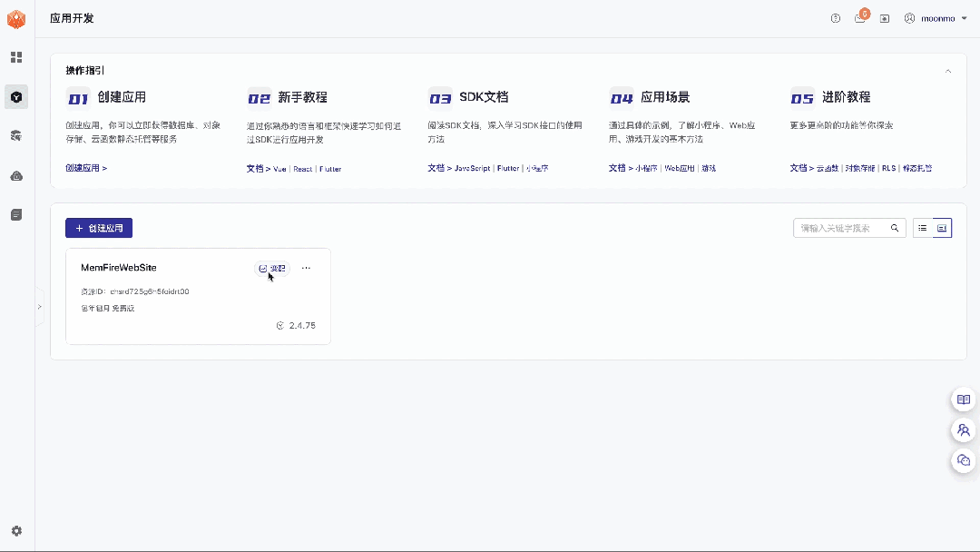Click the 创建应用 button
Viewport: 980px width, 552px height.
click(99, 228)
